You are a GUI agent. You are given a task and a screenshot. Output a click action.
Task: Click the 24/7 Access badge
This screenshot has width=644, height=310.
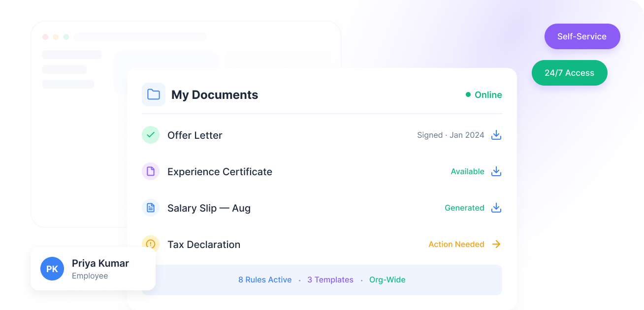(569, 73)
